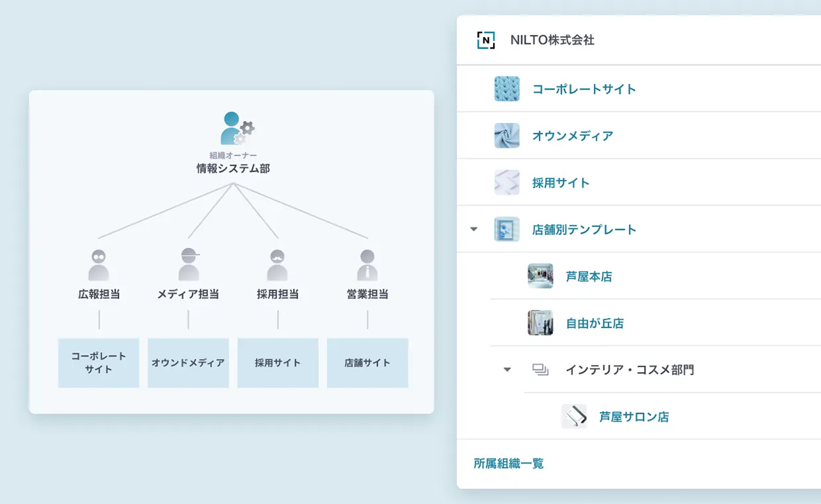Click the 採用サイト thumbnail image
This screenshot has width=821, height=504.
(x=507, y=183)
